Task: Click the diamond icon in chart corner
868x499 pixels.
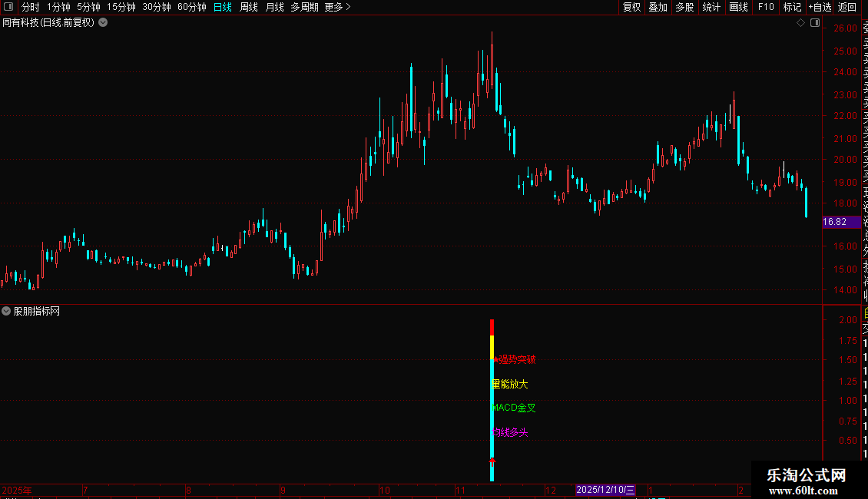Action: (x=800, y=23)
